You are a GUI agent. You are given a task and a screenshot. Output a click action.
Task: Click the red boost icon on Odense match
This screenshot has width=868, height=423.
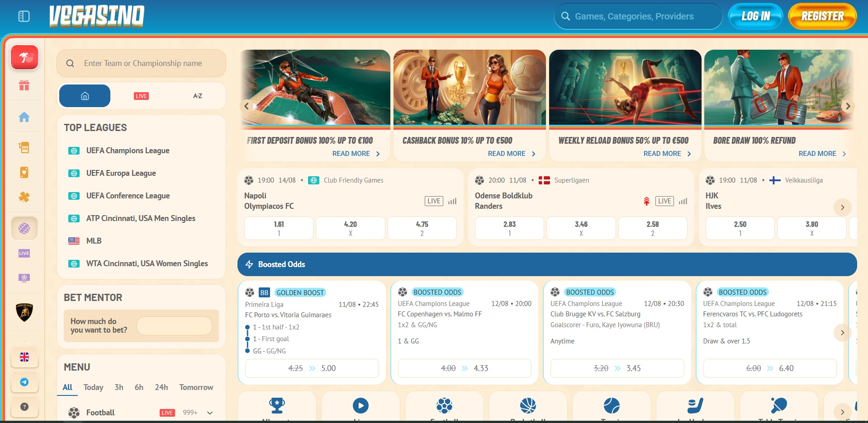point(646,201)
